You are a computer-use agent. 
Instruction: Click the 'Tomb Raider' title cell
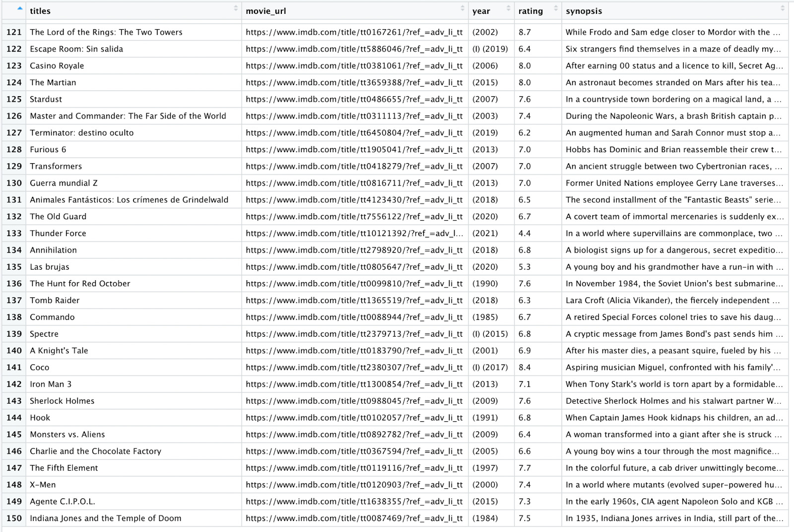(x=133, y=300)
